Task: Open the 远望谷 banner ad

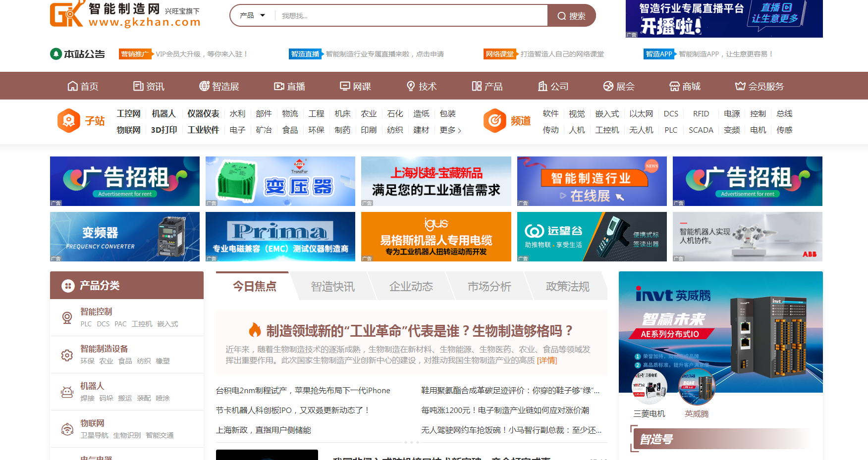Action: (x=592, y=237)
